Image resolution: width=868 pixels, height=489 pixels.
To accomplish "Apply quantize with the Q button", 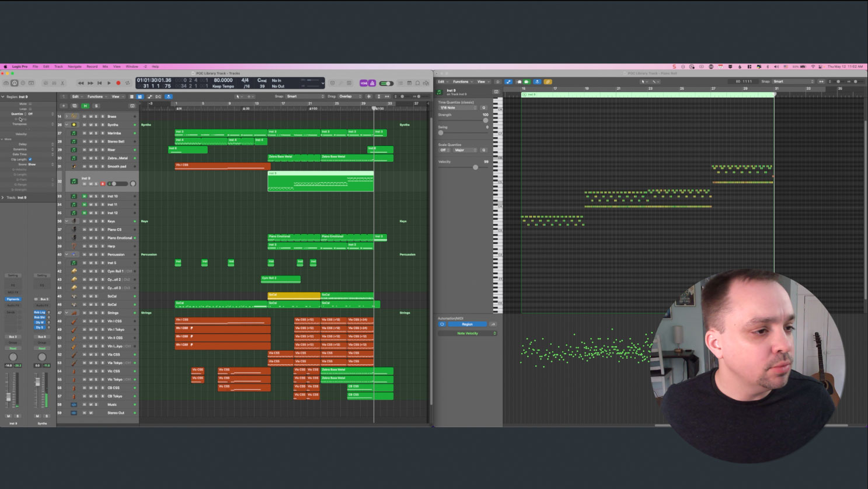I will point(484,108).
